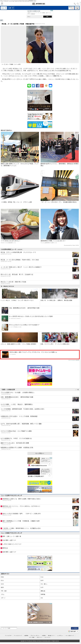Open 'ザ・ゲート' hotel opening thumbnail
Viewport: 81px width, 644px height.
(60, 186)
